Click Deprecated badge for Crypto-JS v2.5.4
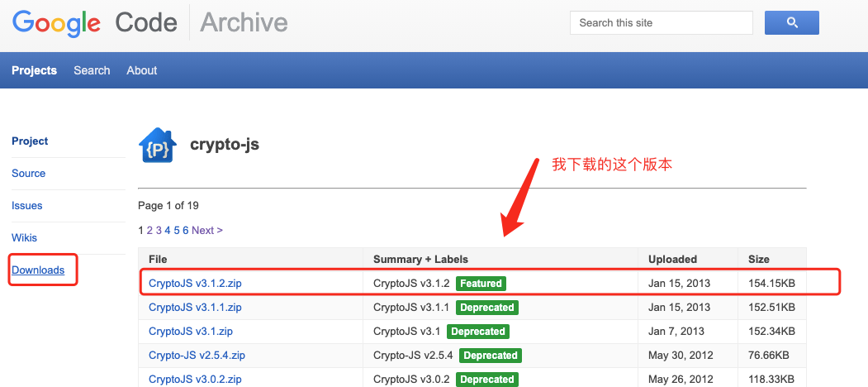 click(x=490, y=356)
